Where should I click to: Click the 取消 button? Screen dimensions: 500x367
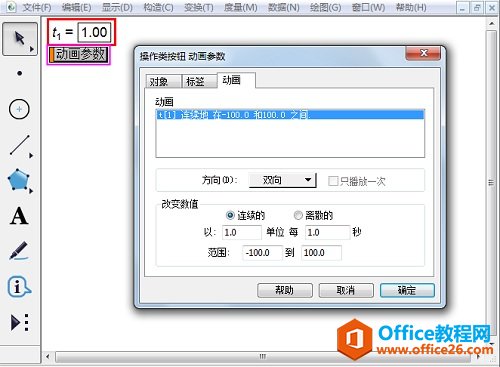(346, 290)
